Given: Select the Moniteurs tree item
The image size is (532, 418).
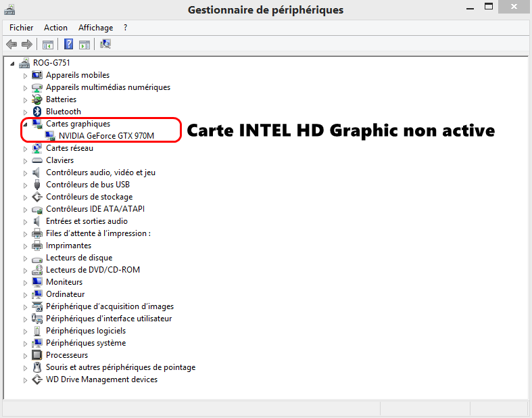Looking at the screenshot, I should (64, 282).
